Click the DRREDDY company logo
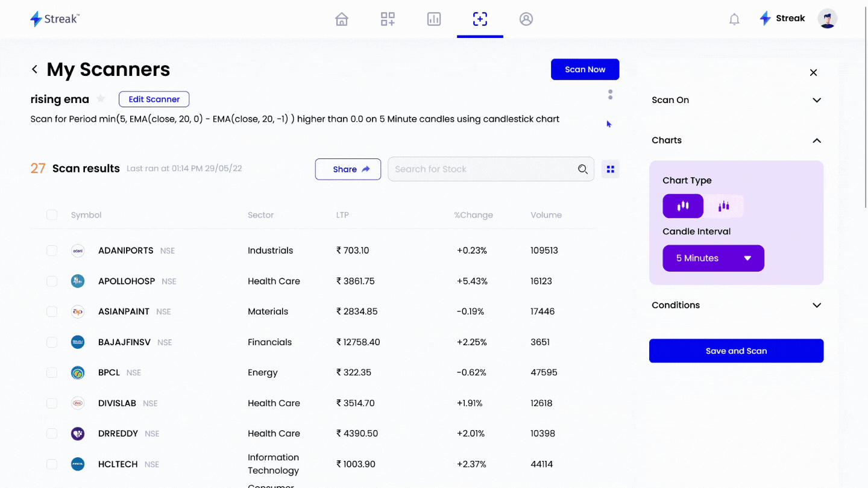This screenshot has height=488, width=868. pyautogui.click(x=78, y=434)
